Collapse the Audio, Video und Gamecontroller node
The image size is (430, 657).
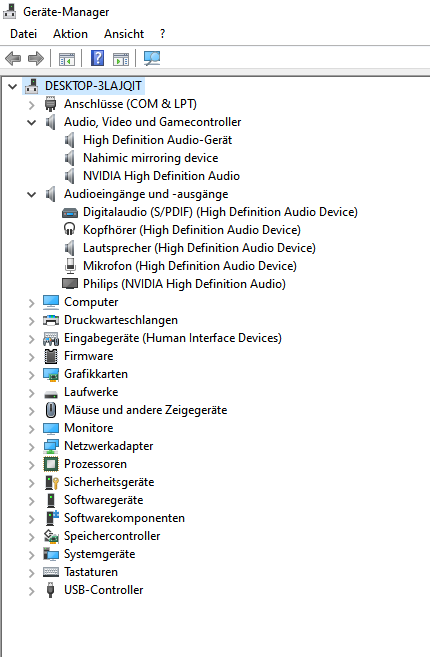click(x=31, y=122)
